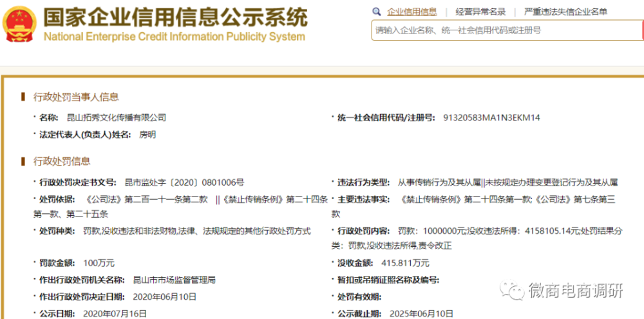This screenshot has width=644, height=319.
Task: Click the 统一社会信用代码/注册号 label
Action: pyautogui.click(x=386, y=118)
